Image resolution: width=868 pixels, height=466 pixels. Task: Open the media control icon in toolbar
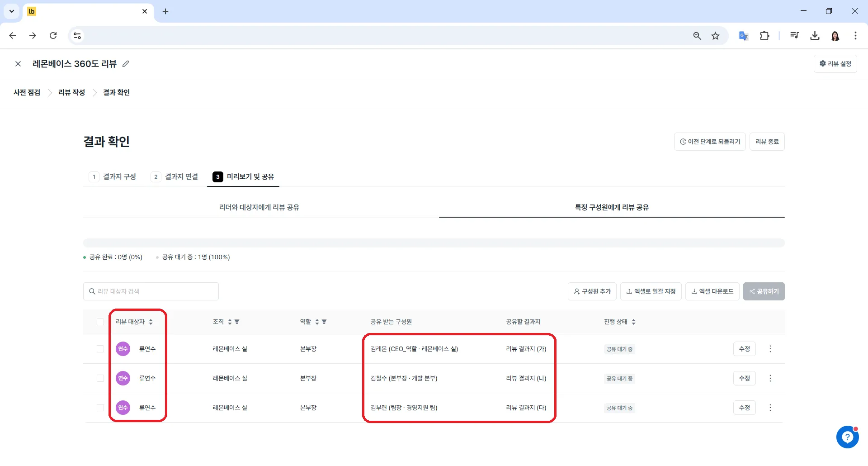[794, 36]
